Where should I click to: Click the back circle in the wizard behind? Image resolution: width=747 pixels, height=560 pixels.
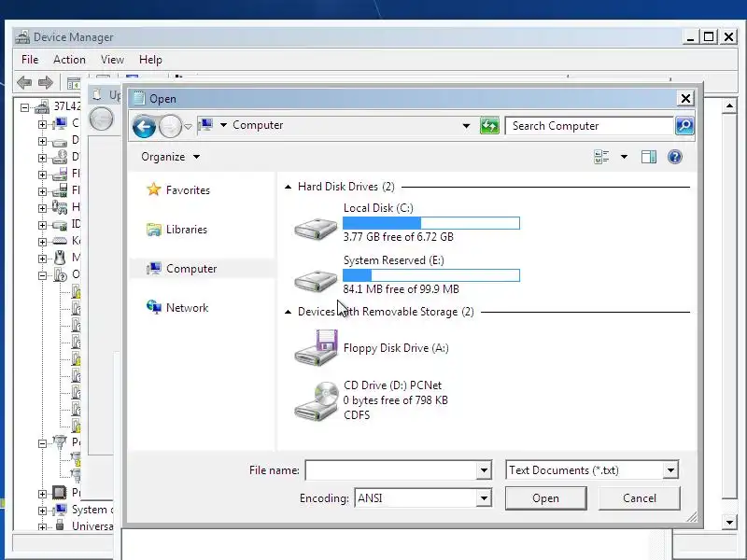tap(102, 119)
